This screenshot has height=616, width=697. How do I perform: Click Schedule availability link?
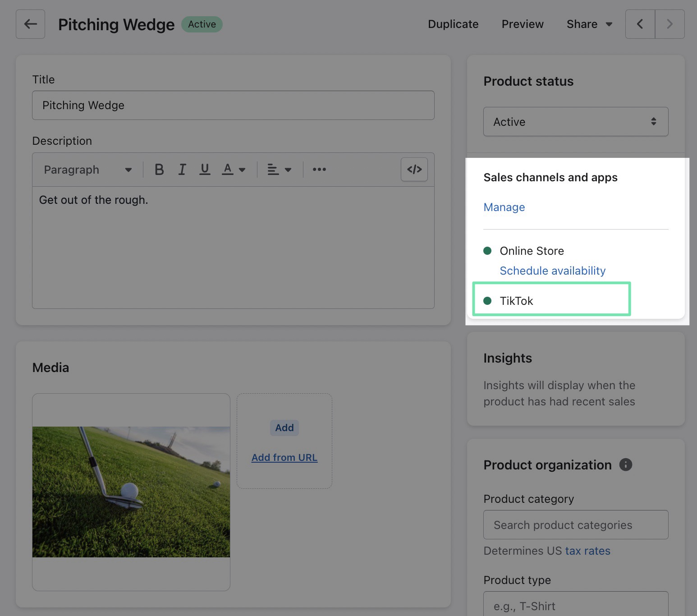552,271
